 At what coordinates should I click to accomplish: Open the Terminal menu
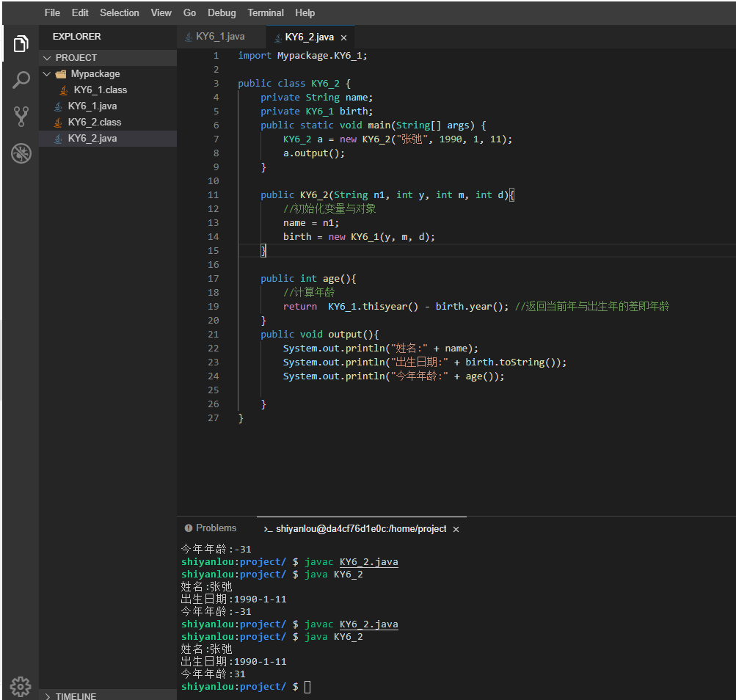pos(266,12)
